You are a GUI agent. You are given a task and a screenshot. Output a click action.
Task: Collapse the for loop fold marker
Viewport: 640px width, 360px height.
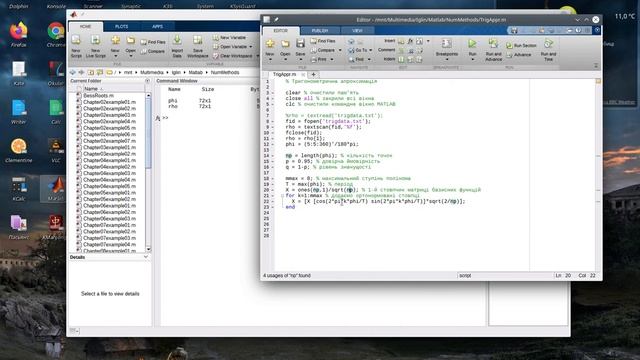tap(282, 196)
